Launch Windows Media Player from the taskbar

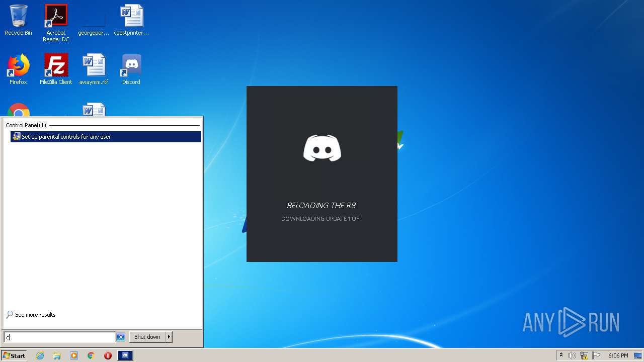[74, 355]
